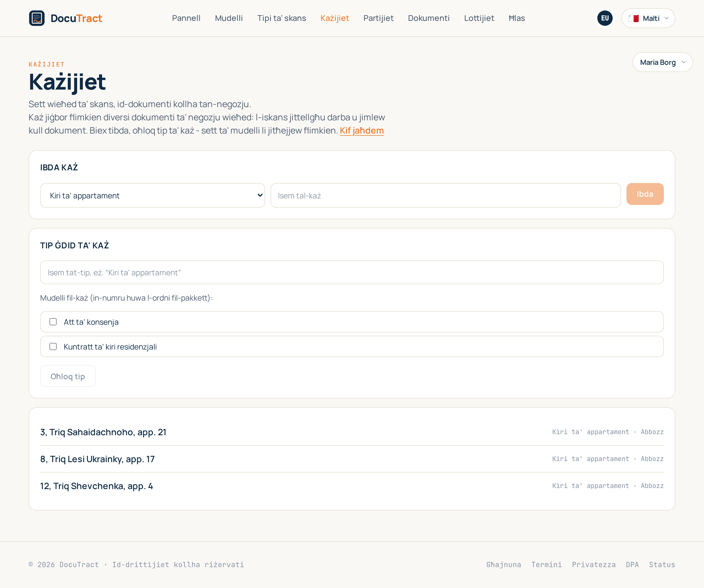704x588 pixels.
Task: Click the Ibda button
Action: [x=645, y=194]
